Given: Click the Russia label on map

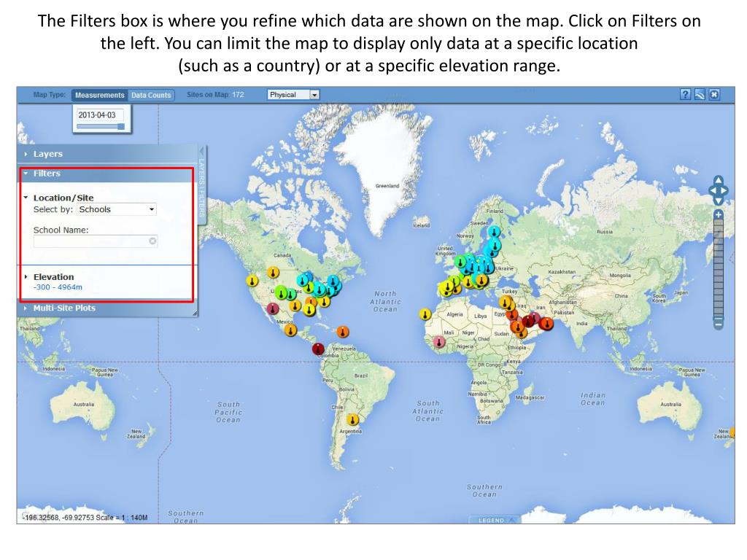Looking at the screenshot, I should pos(605,232).
